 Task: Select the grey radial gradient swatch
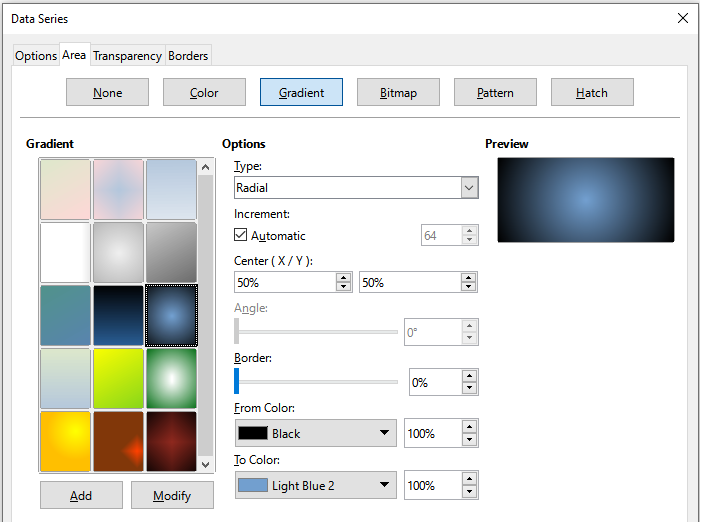pos(118,253)
